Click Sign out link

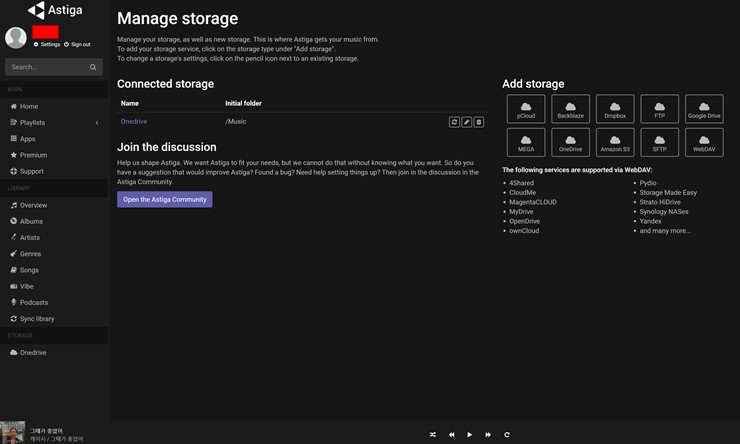click(x=77, y=44)
